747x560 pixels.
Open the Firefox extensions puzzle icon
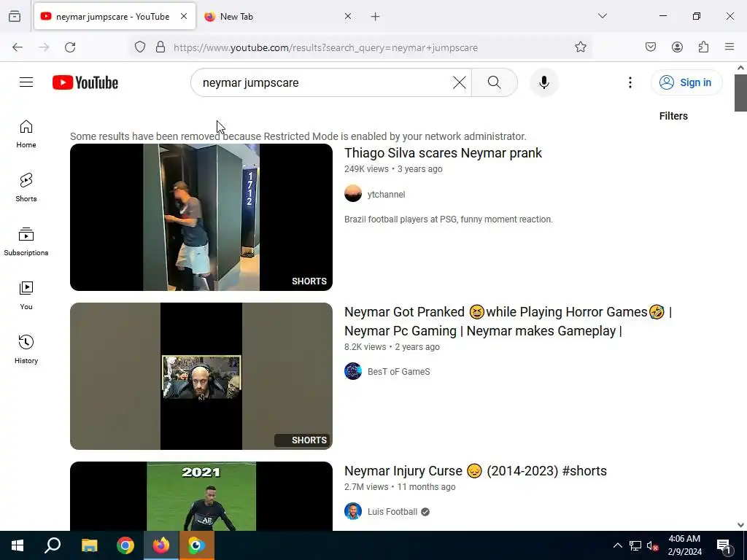[x=704, y=47]
